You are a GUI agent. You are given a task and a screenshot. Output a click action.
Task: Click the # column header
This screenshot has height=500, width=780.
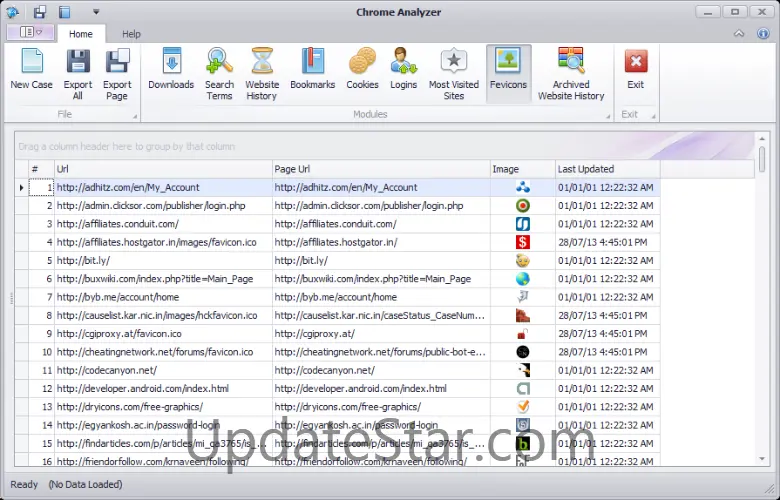[x=41, y=169]
